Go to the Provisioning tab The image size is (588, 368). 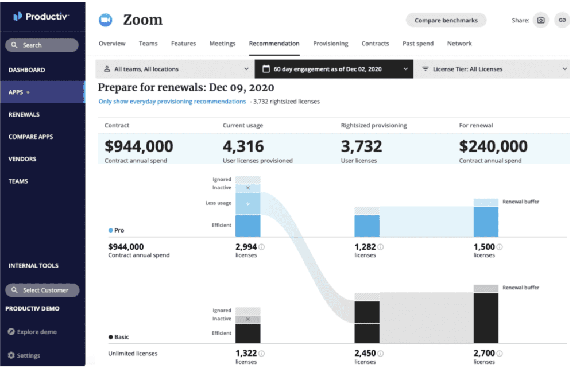coord(330,44)
